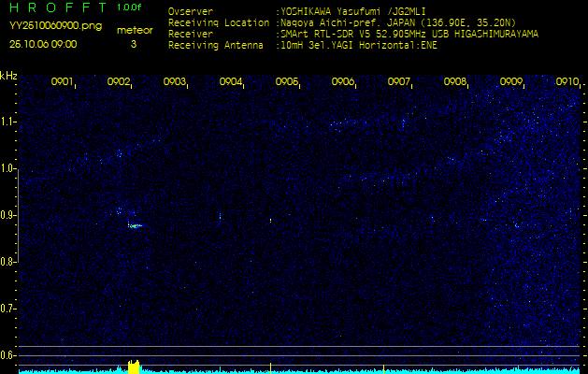Click the meteor count value 3
The image size is (588, 374).
pos(134,44)
